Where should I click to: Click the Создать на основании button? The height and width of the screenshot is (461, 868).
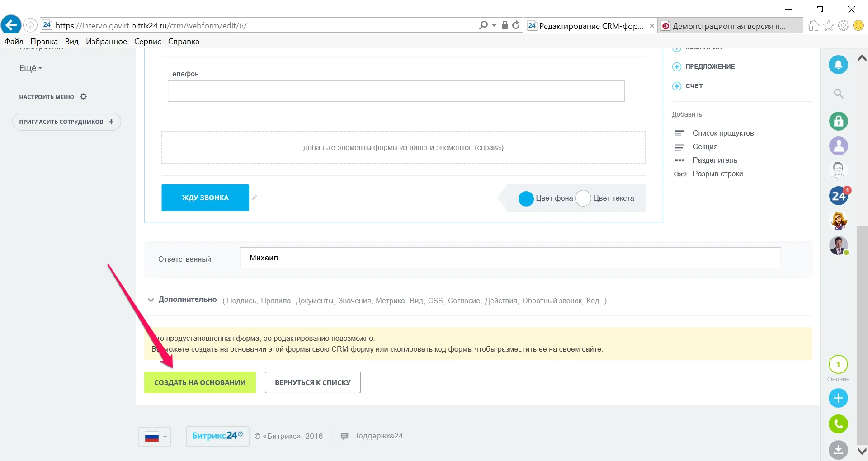(x=200, y=382)
